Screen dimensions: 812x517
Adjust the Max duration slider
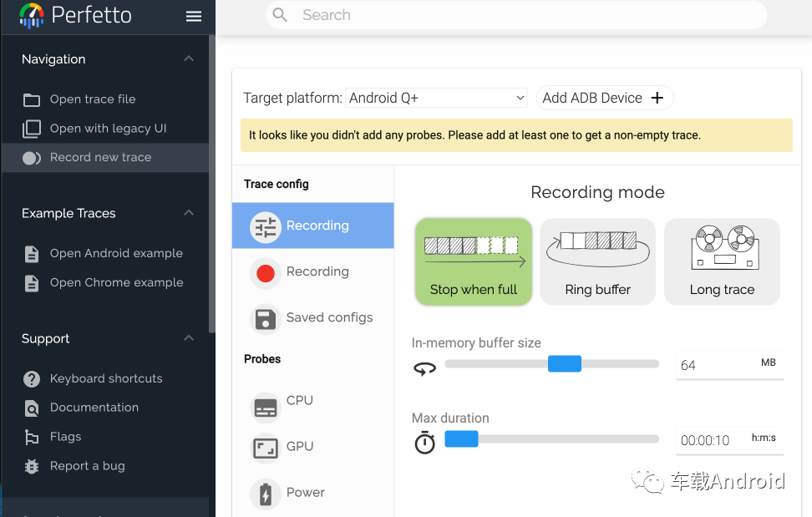[x=462, y=438]
